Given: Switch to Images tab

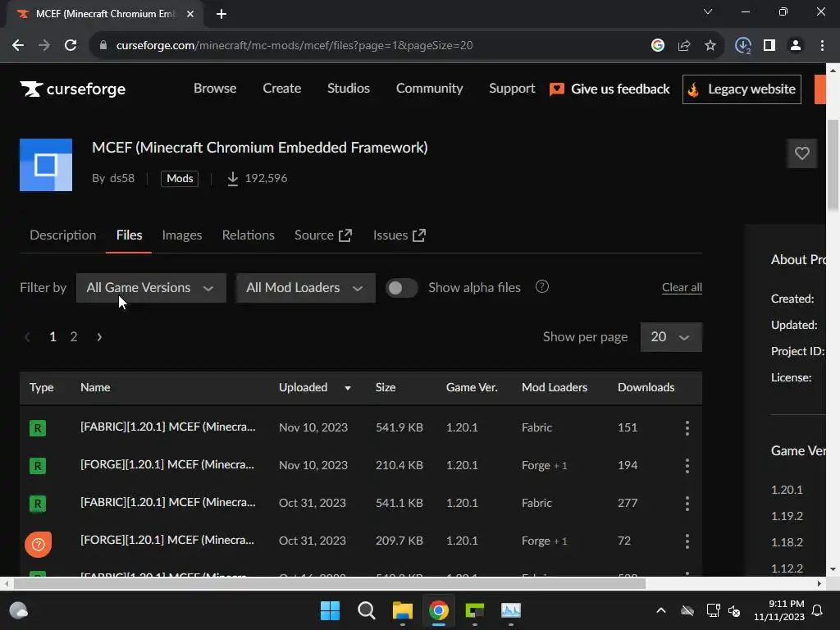Looking at the screenshot, I should 182,235.
